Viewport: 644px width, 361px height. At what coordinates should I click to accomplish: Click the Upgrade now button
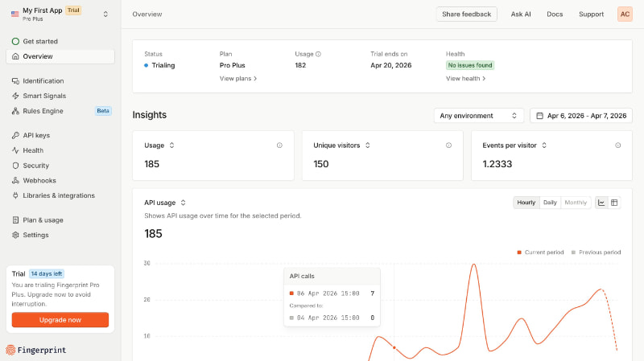point(60,320)
